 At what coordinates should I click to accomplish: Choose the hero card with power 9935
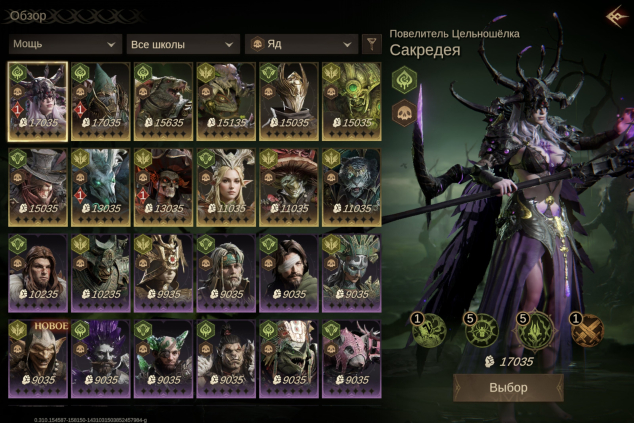pos(163,273)
